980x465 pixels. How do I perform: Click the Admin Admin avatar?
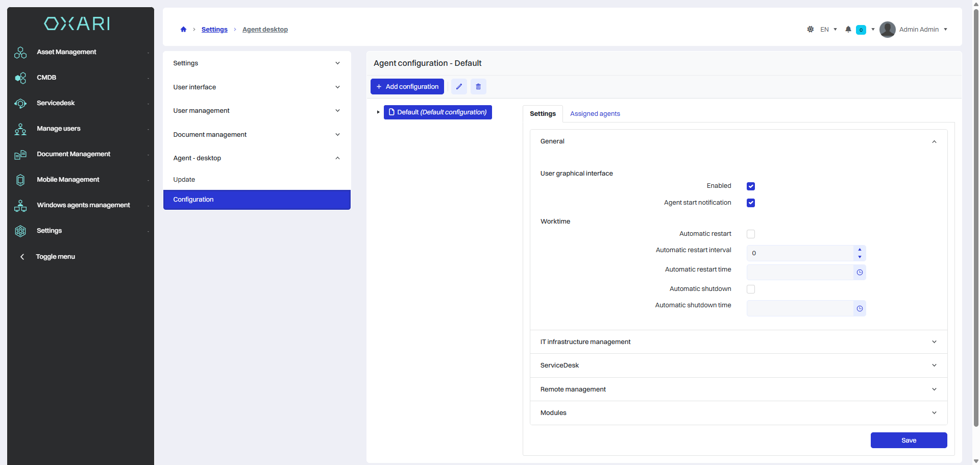(x=888, y=30)
